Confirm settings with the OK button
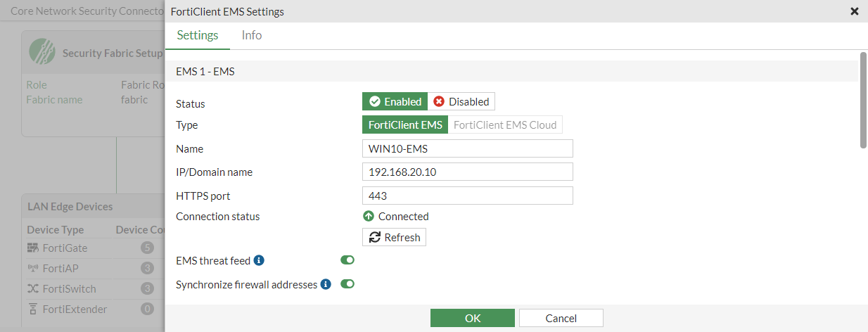The height and width of the screenshot is (332, 868). (473, 319)
